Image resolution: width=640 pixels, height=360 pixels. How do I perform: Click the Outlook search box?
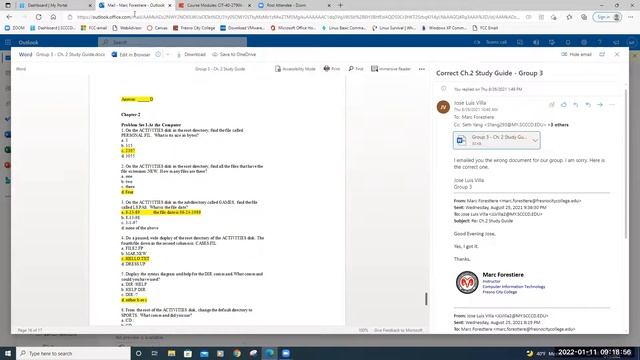pyautogui.click(x=172, y=42)
